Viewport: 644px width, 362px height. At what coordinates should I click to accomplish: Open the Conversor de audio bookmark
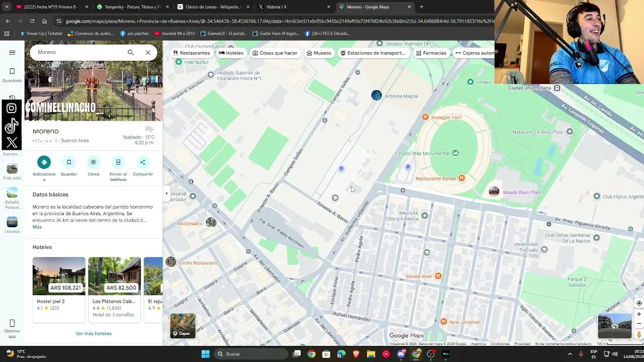[91, 34]
